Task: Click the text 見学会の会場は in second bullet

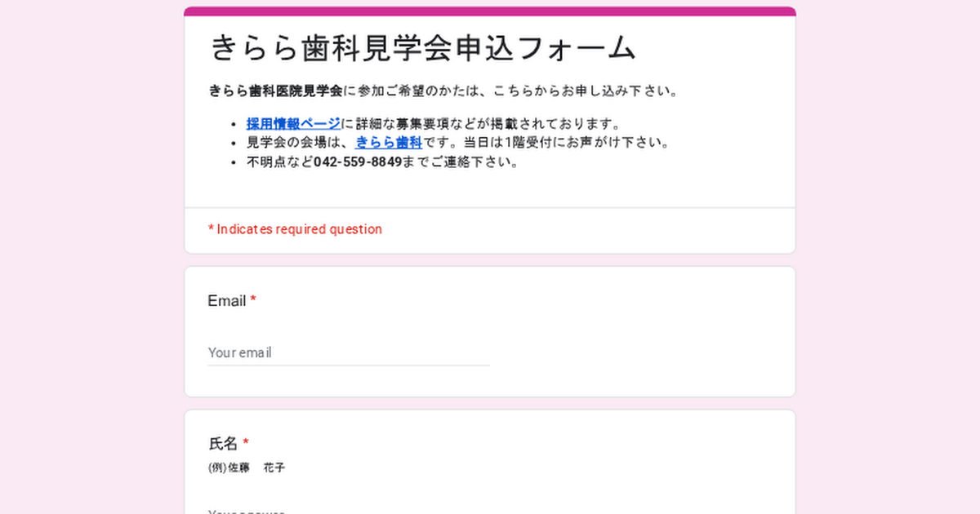Action: (x=293, y=143)
